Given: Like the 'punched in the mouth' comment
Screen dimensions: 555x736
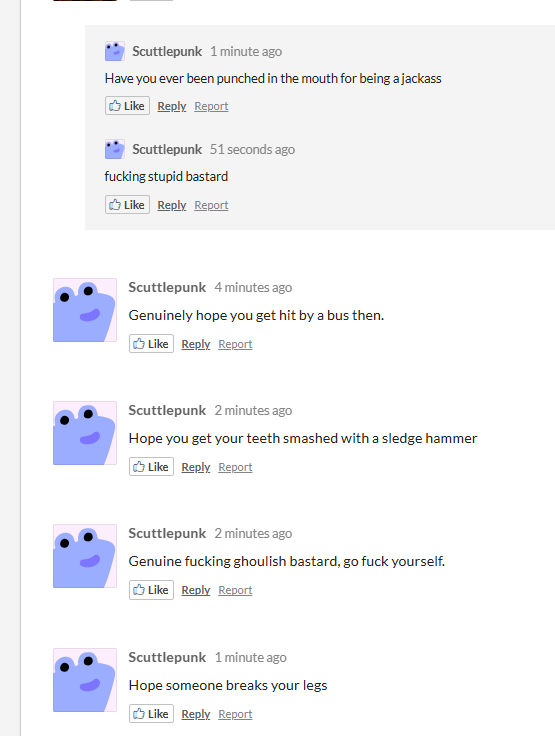Looking at the screenshot, I should 127,106.
